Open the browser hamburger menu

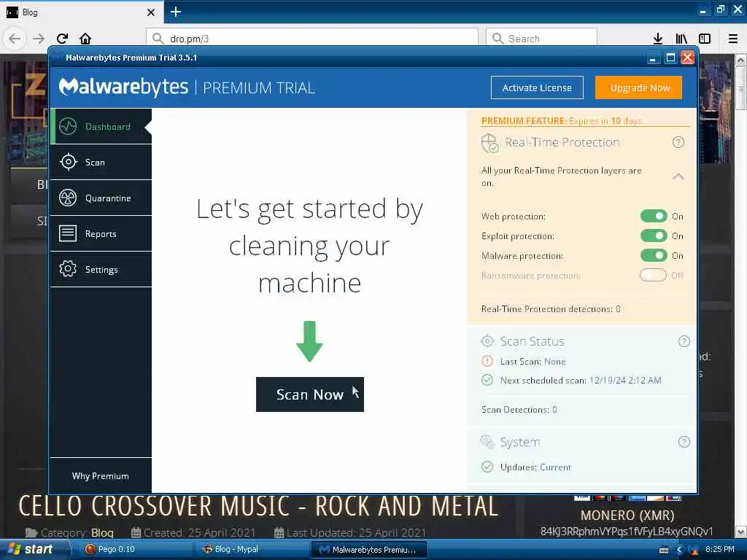click(x=733, y=39)
